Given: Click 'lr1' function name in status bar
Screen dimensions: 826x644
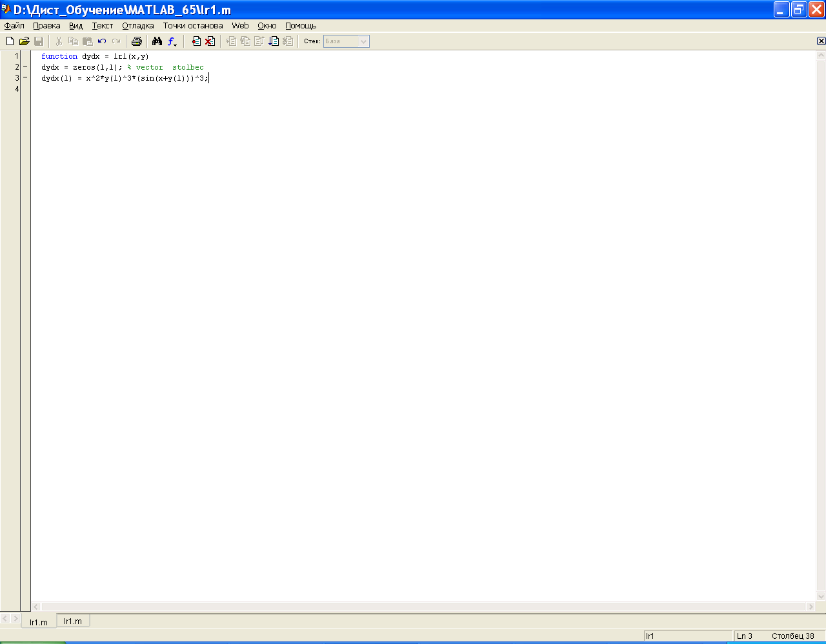Looking at the screenshot, I should click(650, 636).
